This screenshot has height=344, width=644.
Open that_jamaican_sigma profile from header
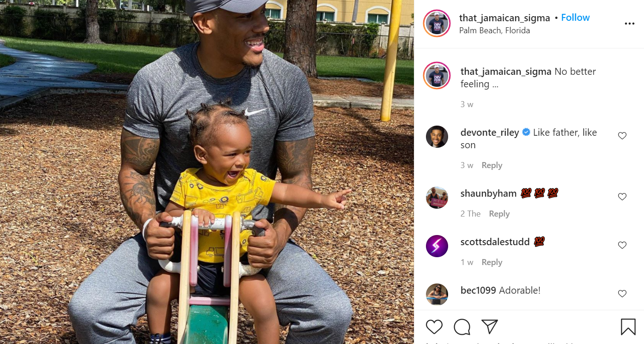coord(504,18)
